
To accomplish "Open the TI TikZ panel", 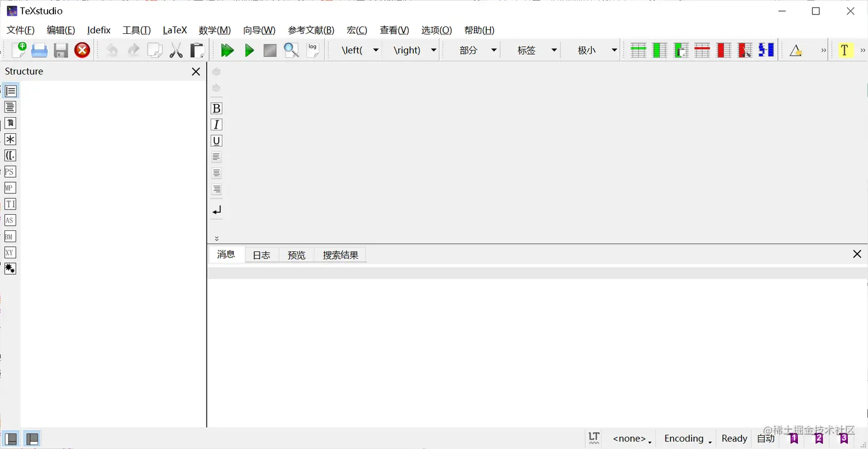I will (10, 204).
